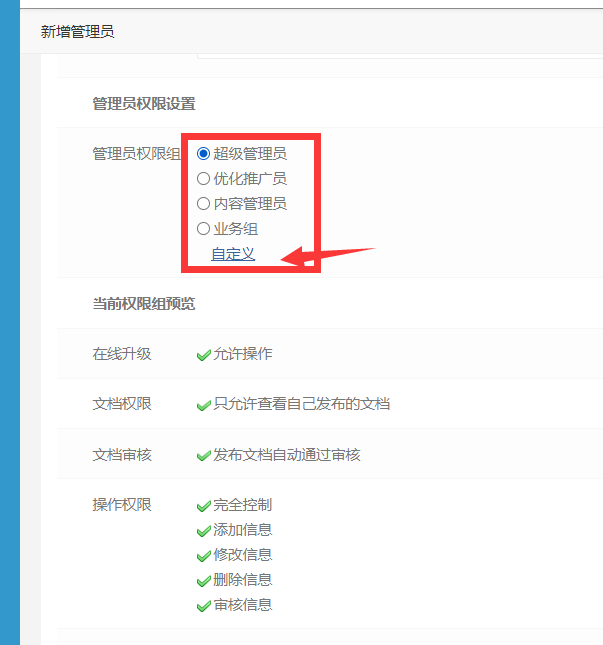
Task: Click the check icon beside 修改信息
Action: coord(204,556)
